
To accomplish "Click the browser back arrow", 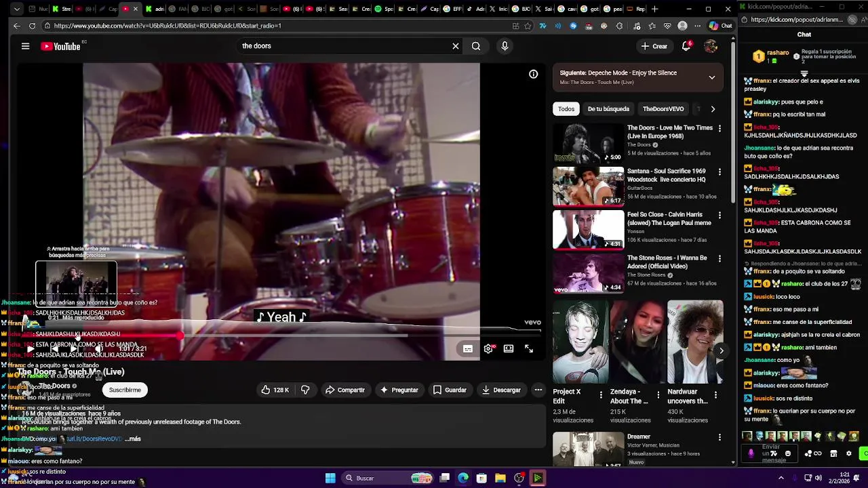I will click(16, 26).
